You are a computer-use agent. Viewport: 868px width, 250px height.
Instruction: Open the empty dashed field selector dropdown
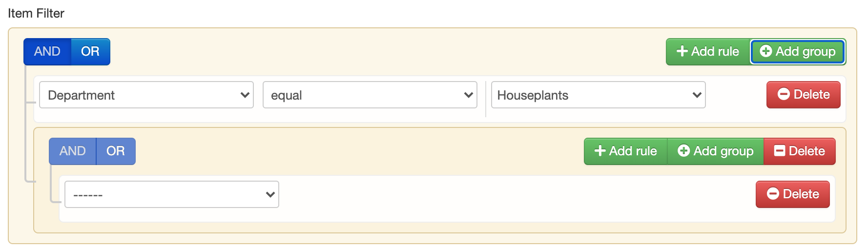pos(172,194)
